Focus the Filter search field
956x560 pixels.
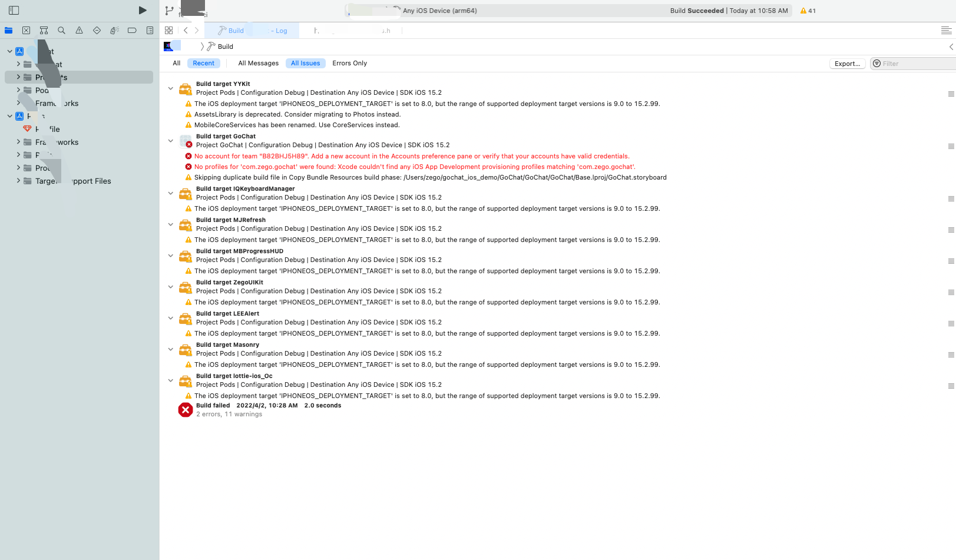coord(913,64)
